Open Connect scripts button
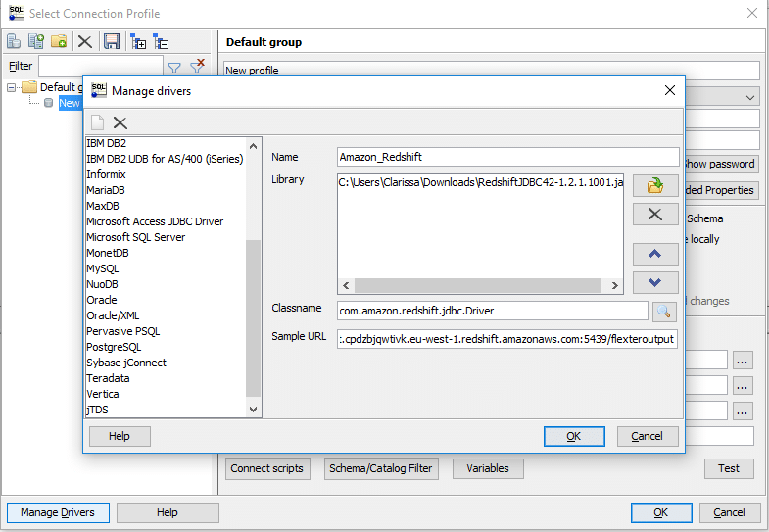This screenshot has width=769, height=532. [267, 468]
